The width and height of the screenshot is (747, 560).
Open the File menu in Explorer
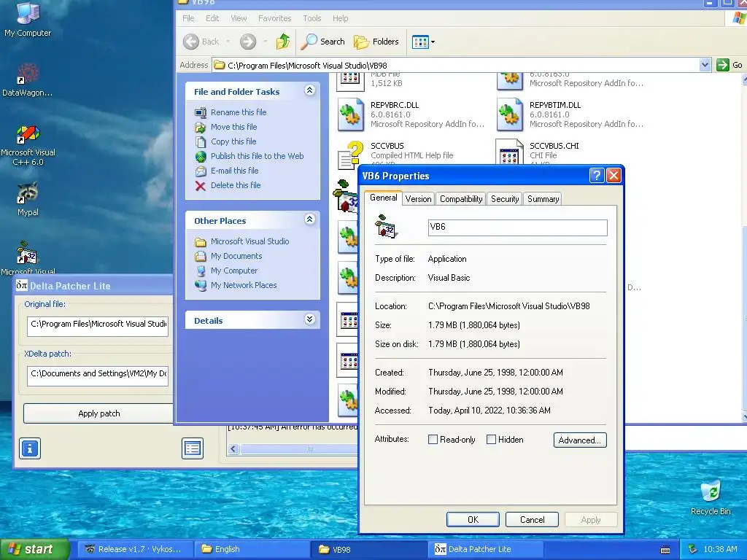pyautogui.click(x=188, y=18)
